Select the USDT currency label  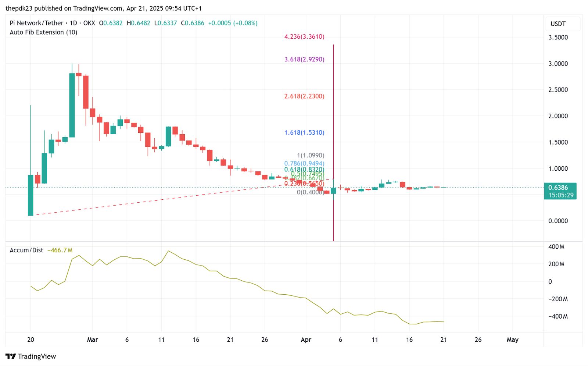point(558,24)
